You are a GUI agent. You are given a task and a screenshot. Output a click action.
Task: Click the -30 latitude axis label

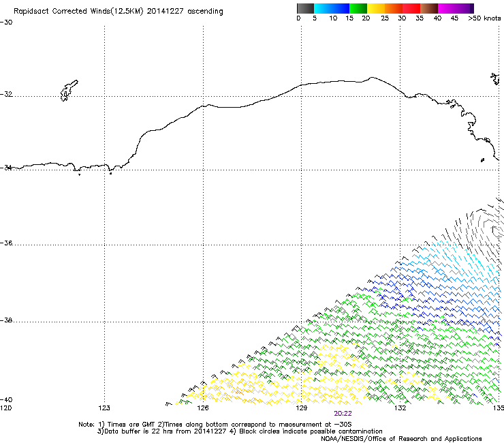coord(6,22)
